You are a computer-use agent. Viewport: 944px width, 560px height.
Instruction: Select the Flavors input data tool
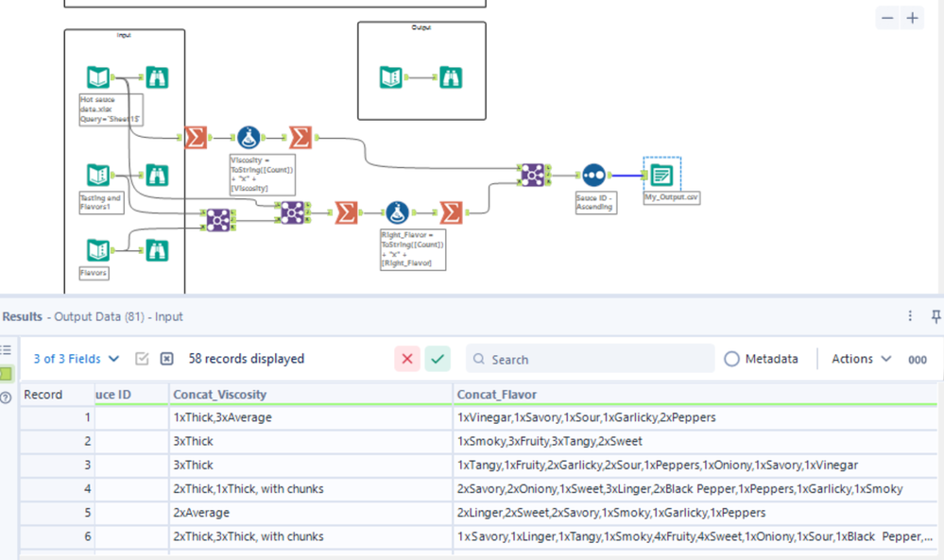(x=98, y=249)
